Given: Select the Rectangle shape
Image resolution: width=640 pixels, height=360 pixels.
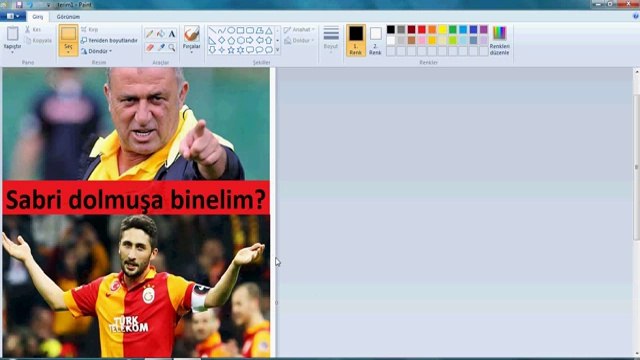Looking at the screenshot, I should 240,31.
